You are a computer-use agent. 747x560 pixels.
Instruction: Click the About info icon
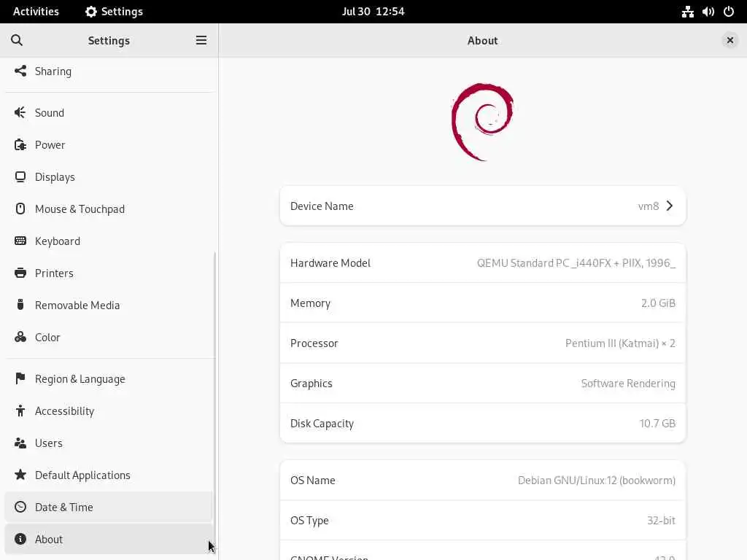coord(20,539)
